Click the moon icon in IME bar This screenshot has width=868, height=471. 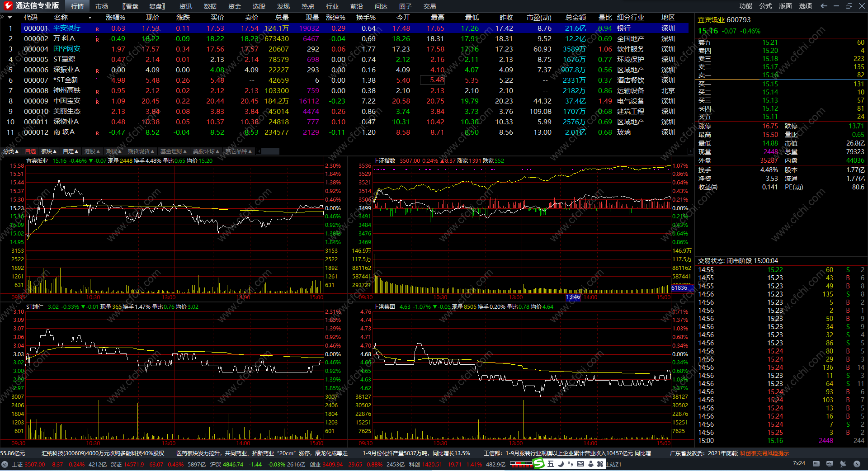[561, 464]
